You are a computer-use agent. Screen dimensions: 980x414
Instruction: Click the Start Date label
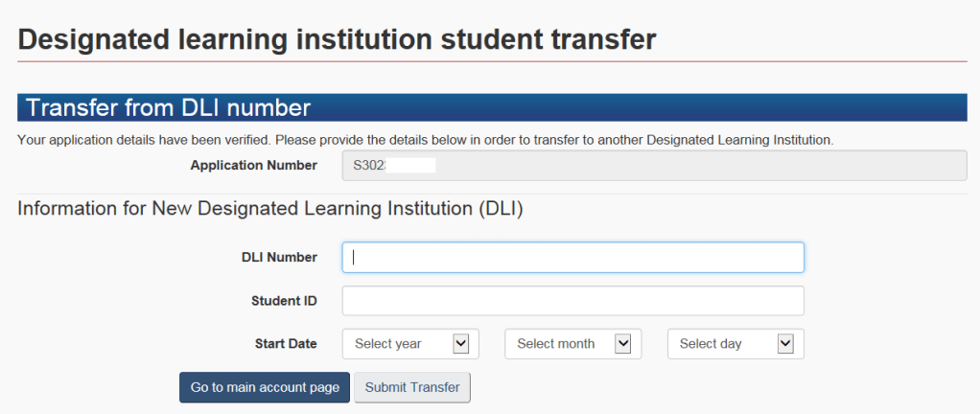point(286,343)
